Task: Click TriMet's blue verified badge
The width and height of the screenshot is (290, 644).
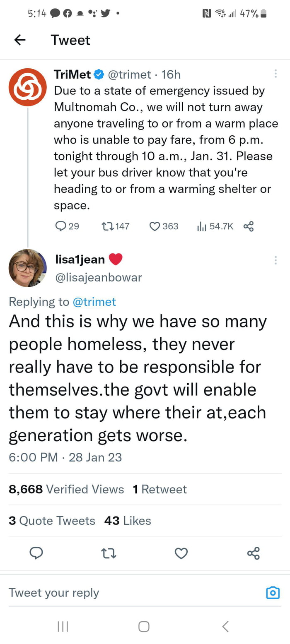Action: [x=99, y=74]
